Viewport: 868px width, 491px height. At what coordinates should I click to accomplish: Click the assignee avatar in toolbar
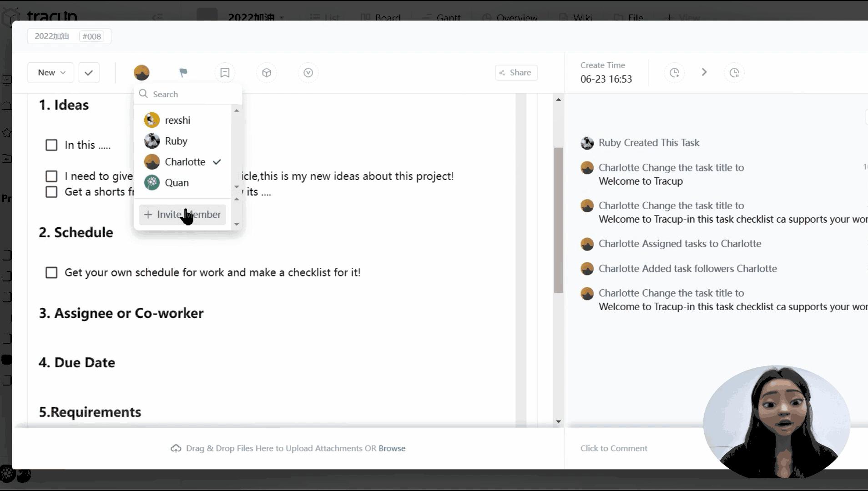[x=141, y=73]
